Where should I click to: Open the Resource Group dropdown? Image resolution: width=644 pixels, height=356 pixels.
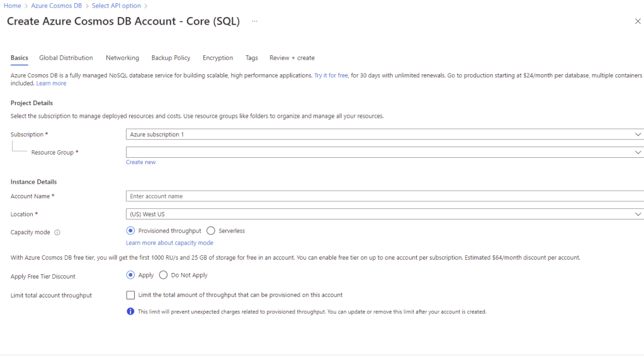(384, 152)
